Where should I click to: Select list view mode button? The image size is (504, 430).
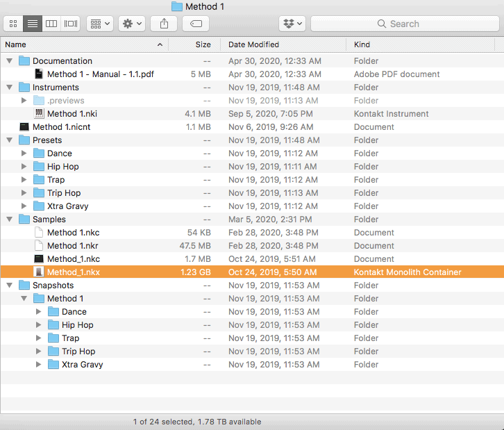33,24
